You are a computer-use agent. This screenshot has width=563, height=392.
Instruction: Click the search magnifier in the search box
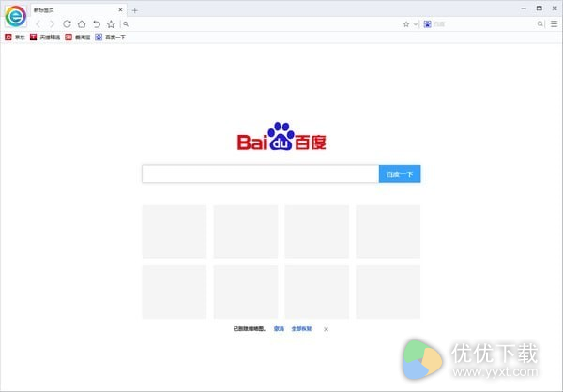pyautogui.click(x=540, y=24)
